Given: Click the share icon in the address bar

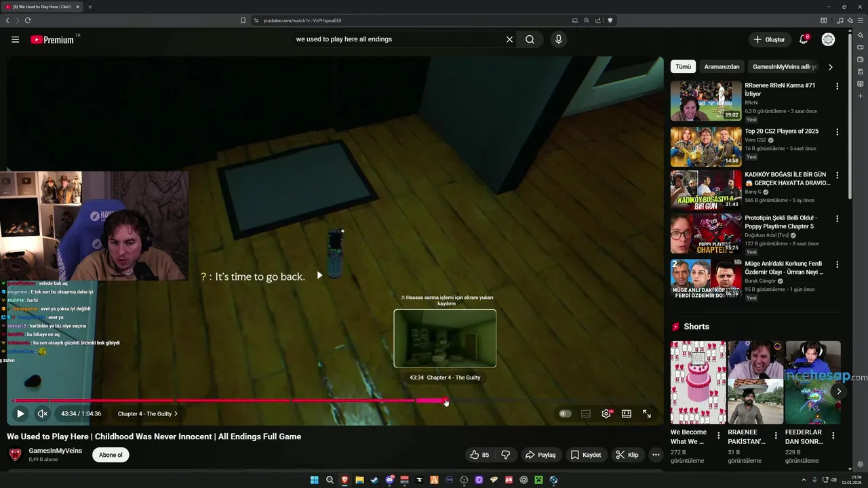Looking at the screenshot, I should 597,20.
